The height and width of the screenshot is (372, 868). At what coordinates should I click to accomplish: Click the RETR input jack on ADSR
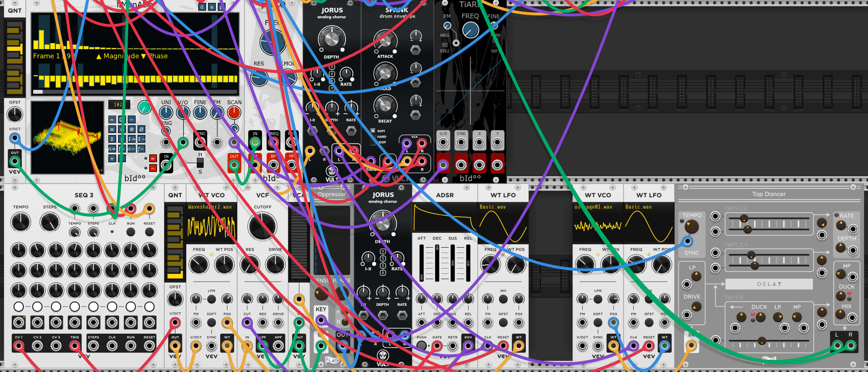[452, 346]
